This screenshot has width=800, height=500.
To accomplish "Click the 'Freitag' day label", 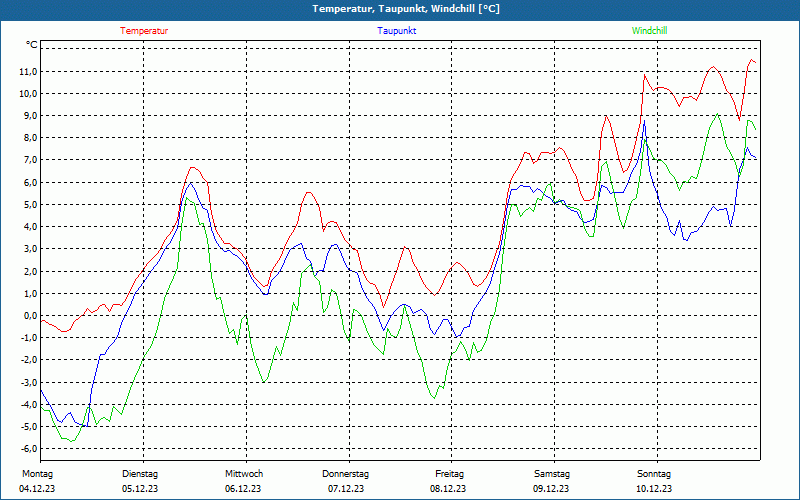I will pyautogui.click(x=449, y=474).
